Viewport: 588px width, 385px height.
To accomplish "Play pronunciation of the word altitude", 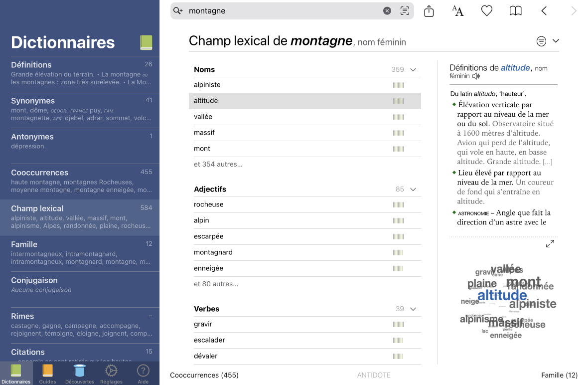I will 476,76.
